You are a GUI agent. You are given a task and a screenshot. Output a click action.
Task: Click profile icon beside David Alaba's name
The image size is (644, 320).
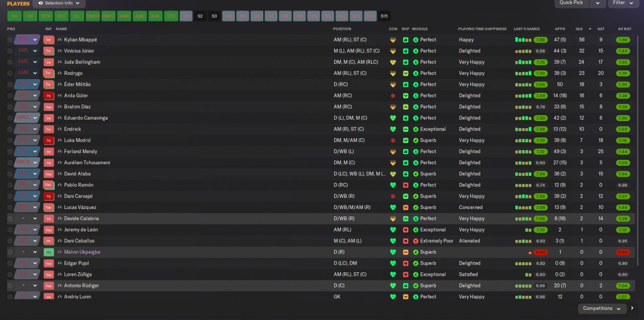[x=59, y=174]
